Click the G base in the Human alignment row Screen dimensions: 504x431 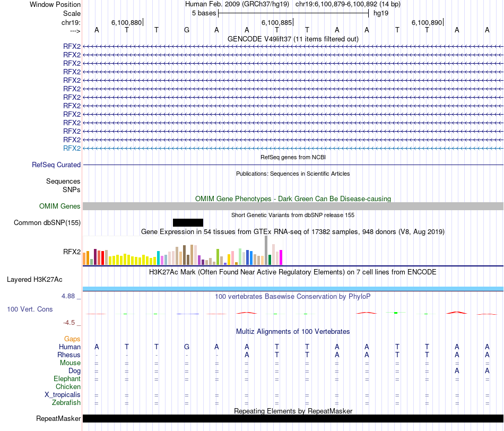point(186,347)
